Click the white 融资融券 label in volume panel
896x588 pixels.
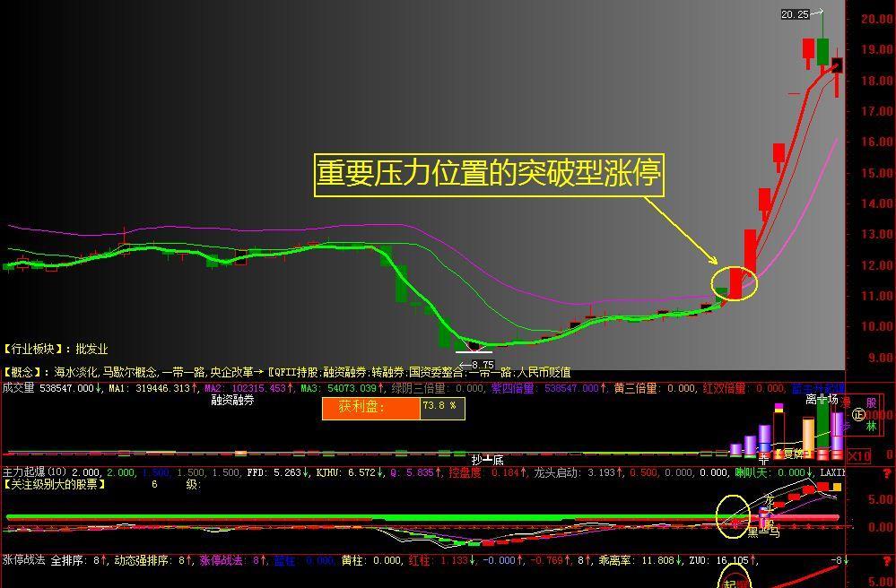232,400
